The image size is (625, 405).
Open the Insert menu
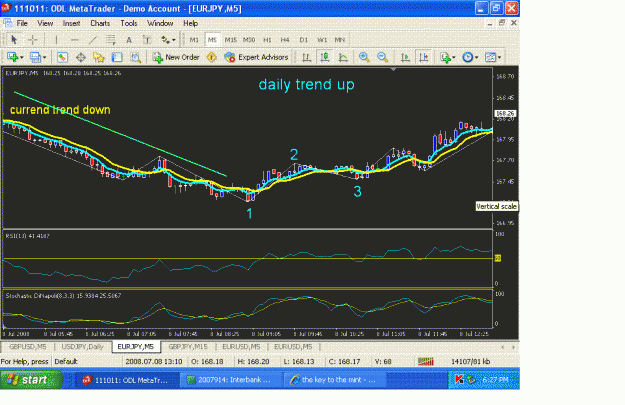point(71,23)
